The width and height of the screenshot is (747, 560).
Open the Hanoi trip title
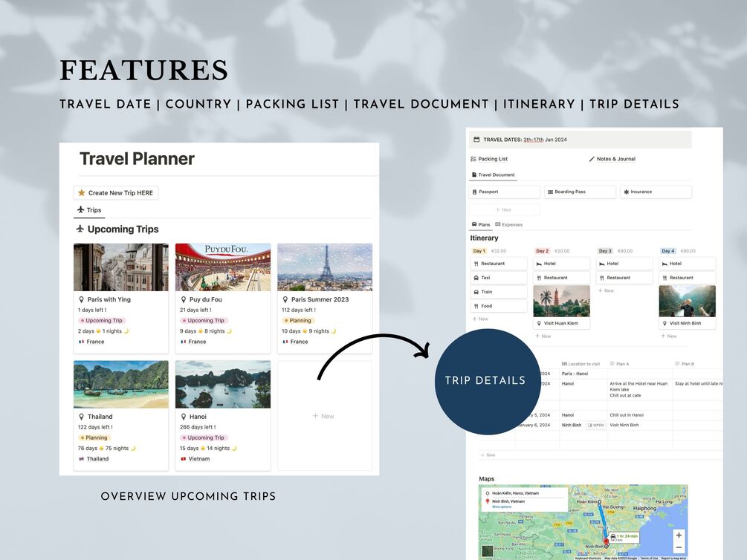click(198, 417)
